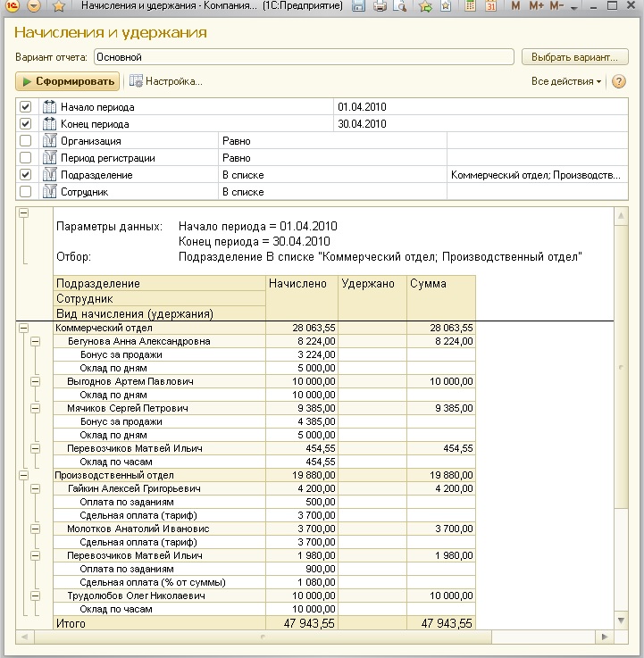Enable the Организация filter checkbox

point(25,141)
